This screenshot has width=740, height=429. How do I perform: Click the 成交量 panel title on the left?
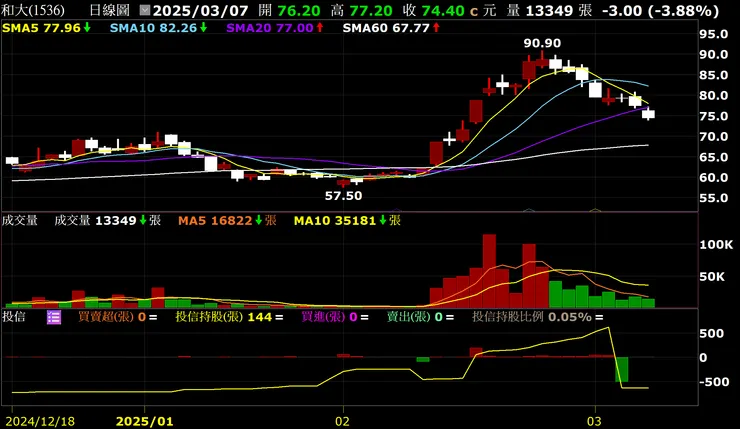click(20, 220)
